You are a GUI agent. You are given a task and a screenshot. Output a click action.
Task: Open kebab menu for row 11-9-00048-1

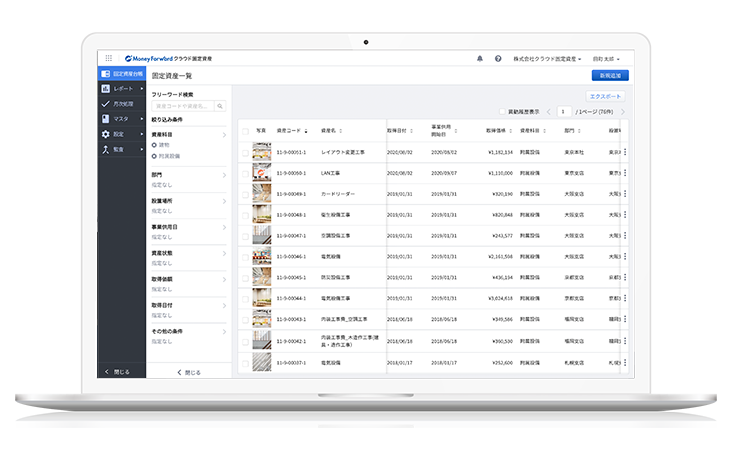pos(625,215)
